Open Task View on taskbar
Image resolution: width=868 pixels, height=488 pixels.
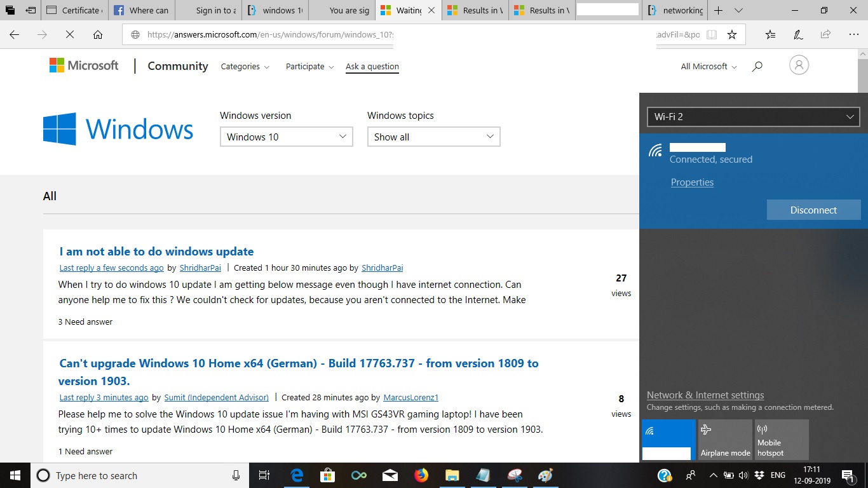(264, 475)
